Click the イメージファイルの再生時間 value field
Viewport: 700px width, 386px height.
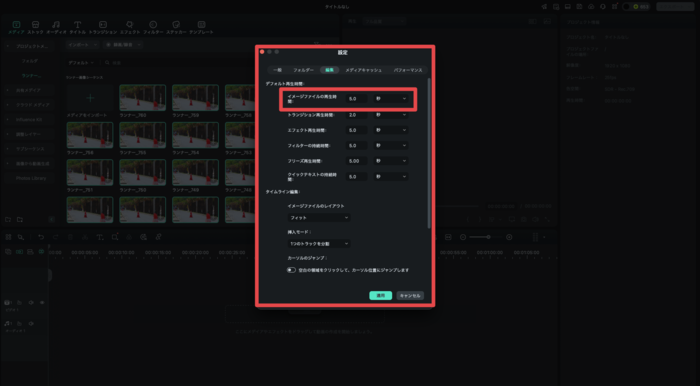tap(356, 99)
